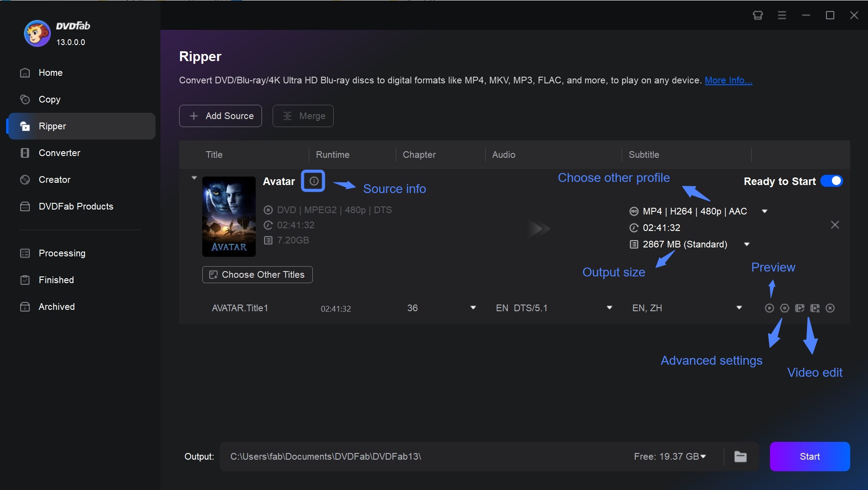
Task: Click the Add Source plus icon
Action: click(192, 115)
